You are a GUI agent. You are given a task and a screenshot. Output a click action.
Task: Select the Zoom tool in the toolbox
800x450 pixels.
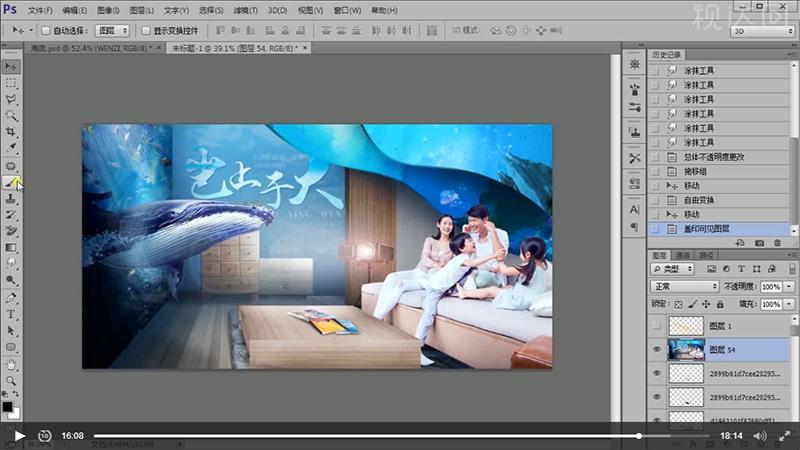(x=10, y=381)
